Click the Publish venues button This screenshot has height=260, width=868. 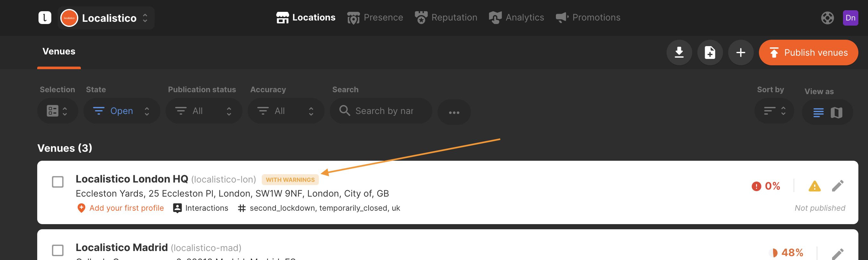(808, 53)
